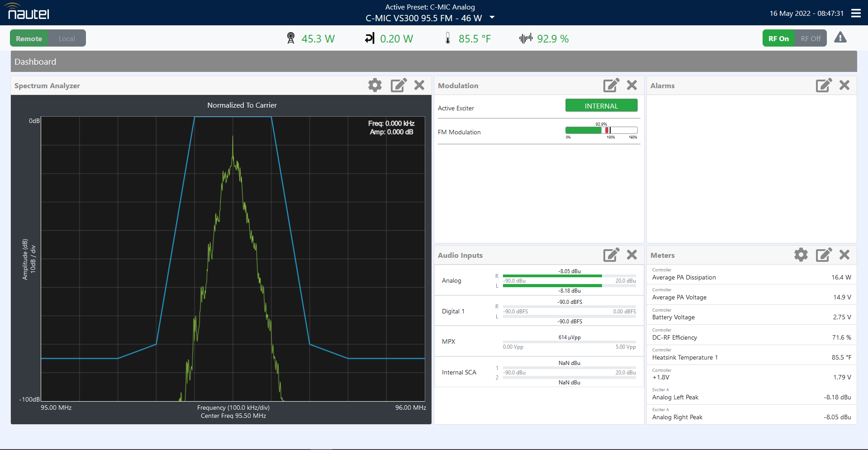Select Average PA Dissipation meter row
This screenshot has width=868, height=450.
coord(751,275)
